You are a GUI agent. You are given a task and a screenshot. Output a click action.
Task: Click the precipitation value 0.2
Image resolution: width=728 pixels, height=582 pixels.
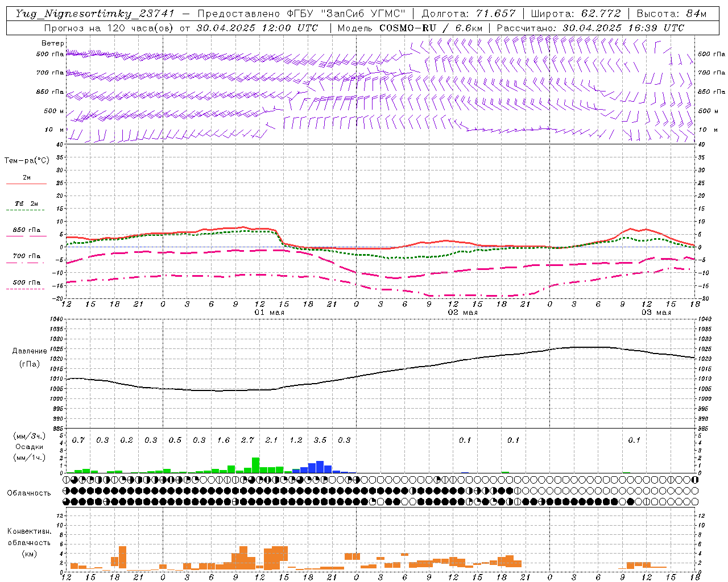(127, 440)
